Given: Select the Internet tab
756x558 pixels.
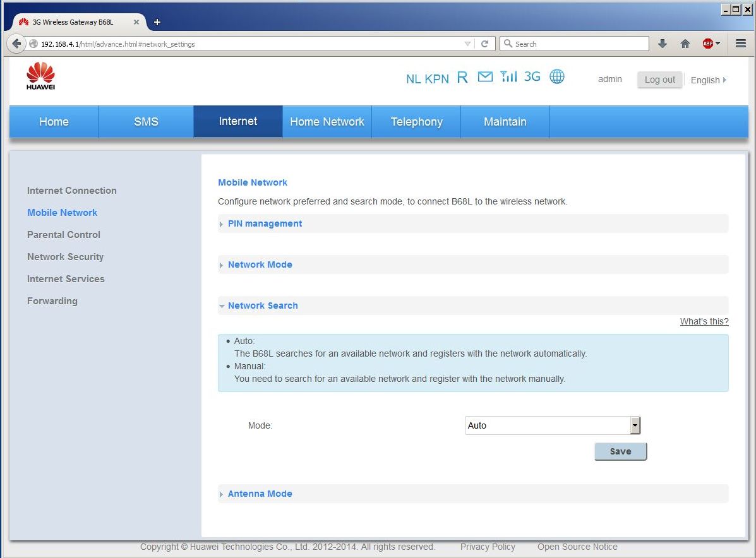Looking at the screenshot, I should point(238,121).
